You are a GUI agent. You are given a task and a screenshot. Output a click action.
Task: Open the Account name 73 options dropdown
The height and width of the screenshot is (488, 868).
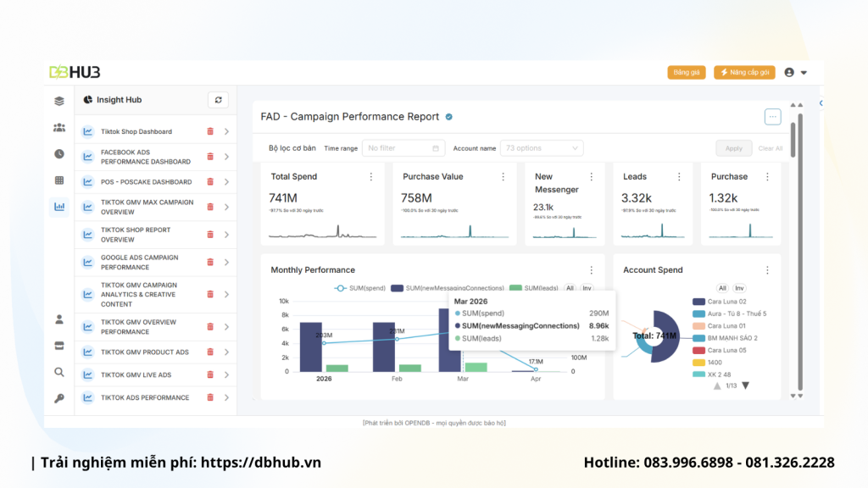point(542,148)
